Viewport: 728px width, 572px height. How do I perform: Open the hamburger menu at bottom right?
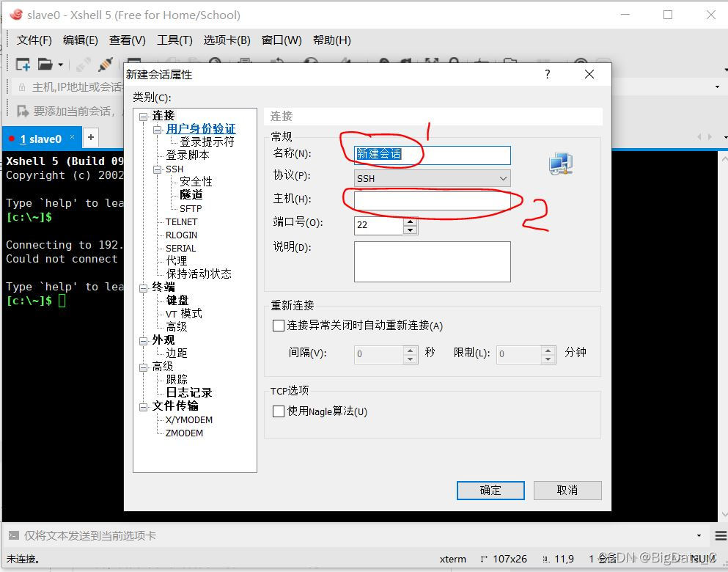[x=721, y=536]
